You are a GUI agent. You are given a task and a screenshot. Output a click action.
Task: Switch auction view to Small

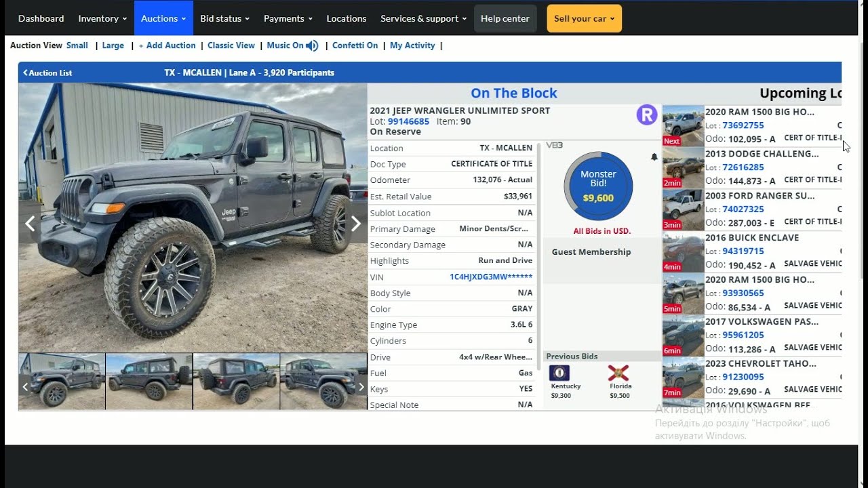point(77,45)
